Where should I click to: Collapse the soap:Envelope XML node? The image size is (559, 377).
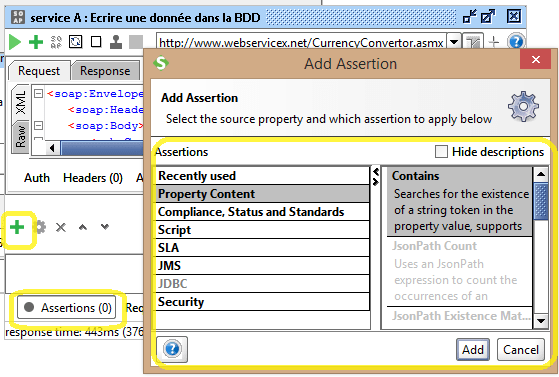pyautogui.click(x=38, y=93)
